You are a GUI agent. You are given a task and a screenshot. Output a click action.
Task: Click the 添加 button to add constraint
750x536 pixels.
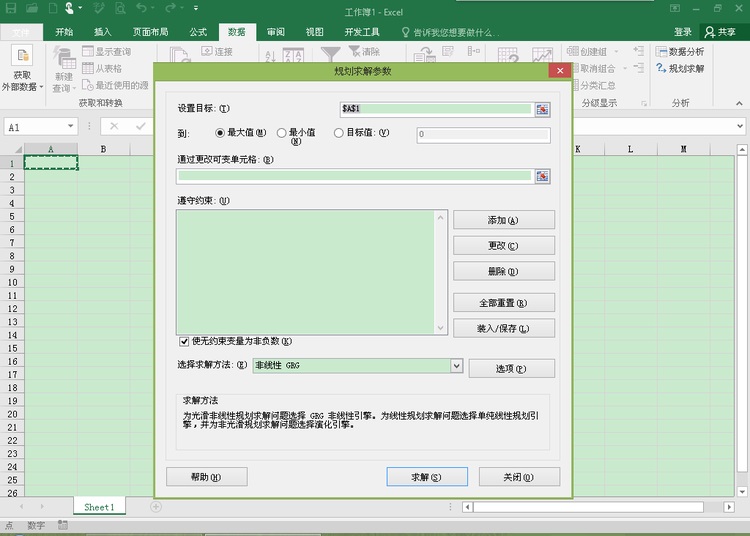pyautogui.click(x=504, y=220)
